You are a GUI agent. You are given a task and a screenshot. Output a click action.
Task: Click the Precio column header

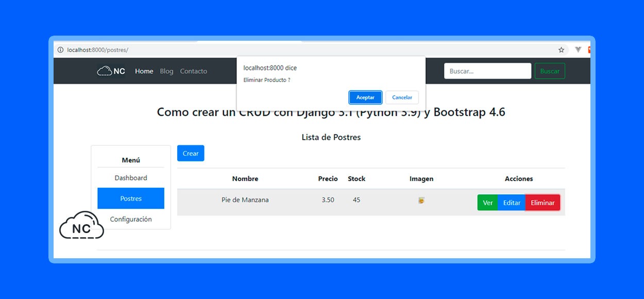point(328,179)
